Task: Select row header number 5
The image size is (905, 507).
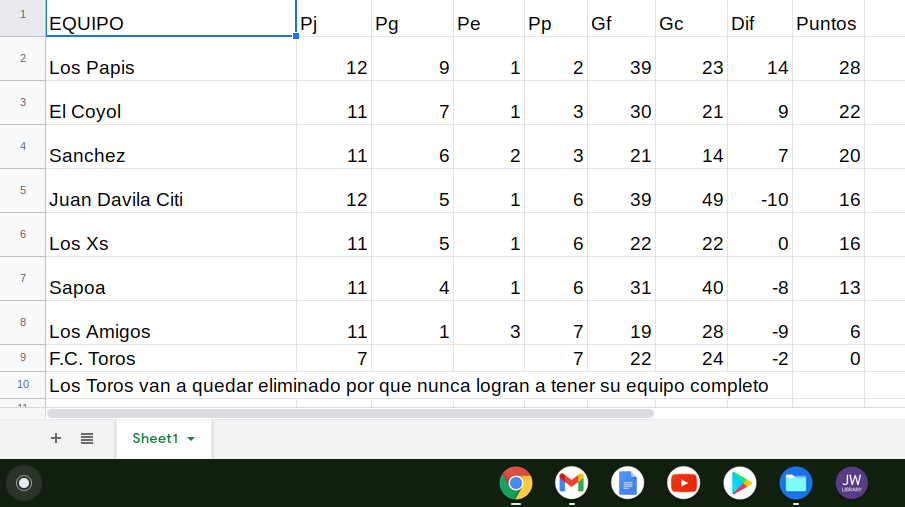Action: point(22,189)
